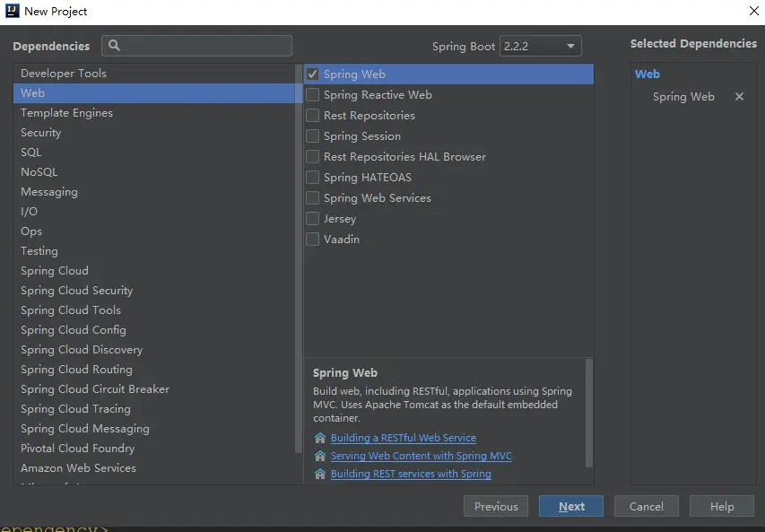Check the Spring HATEOAS option

tap(312, 177)
